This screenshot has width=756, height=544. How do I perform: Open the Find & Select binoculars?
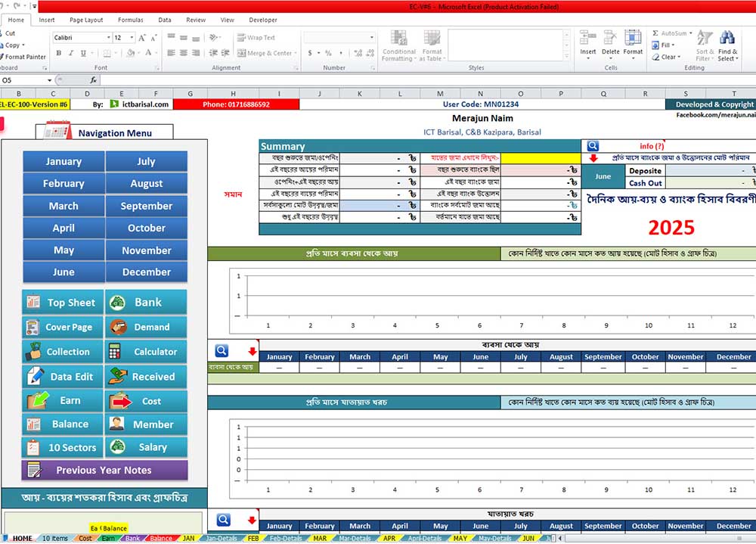click(x=727, y=45)
